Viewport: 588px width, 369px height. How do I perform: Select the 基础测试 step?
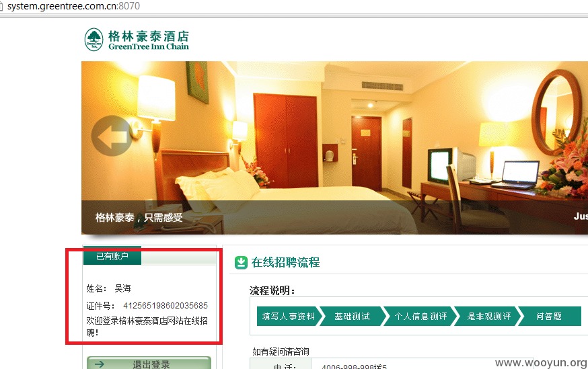(352, 317)
